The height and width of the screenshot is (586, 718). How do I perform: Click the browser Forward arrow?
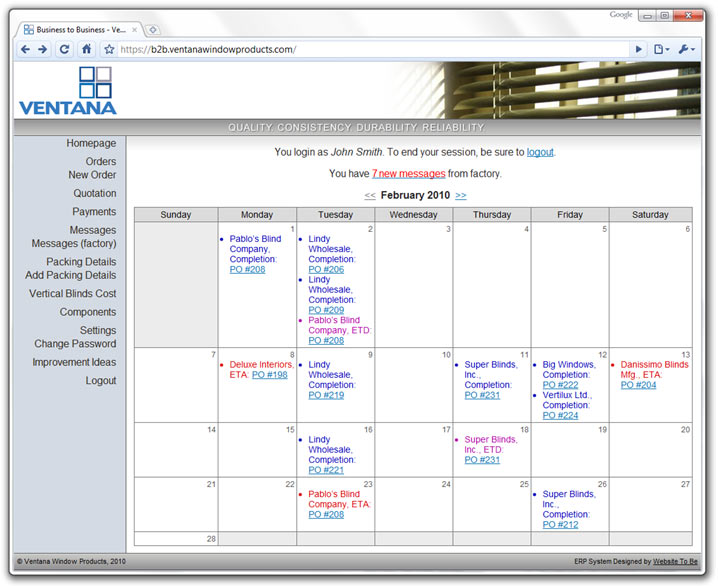43,49
